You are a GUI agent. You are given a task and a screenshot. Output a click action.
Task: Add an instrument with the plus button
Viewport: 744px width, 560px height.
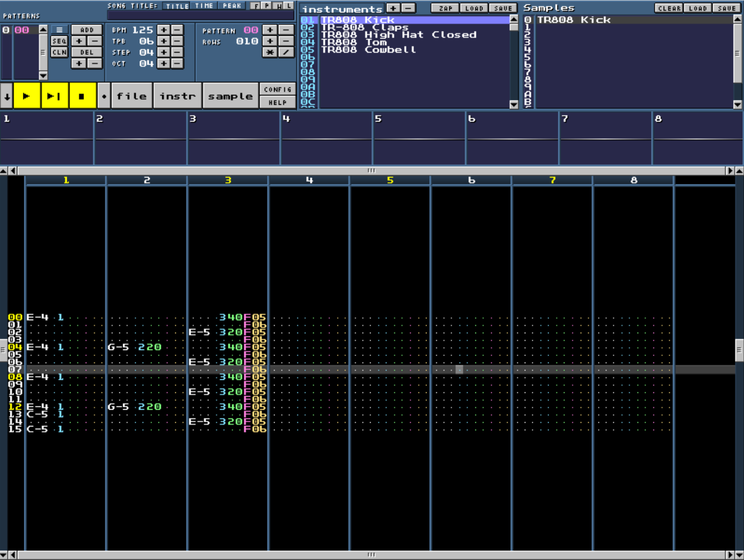click(x=393, y=8)
